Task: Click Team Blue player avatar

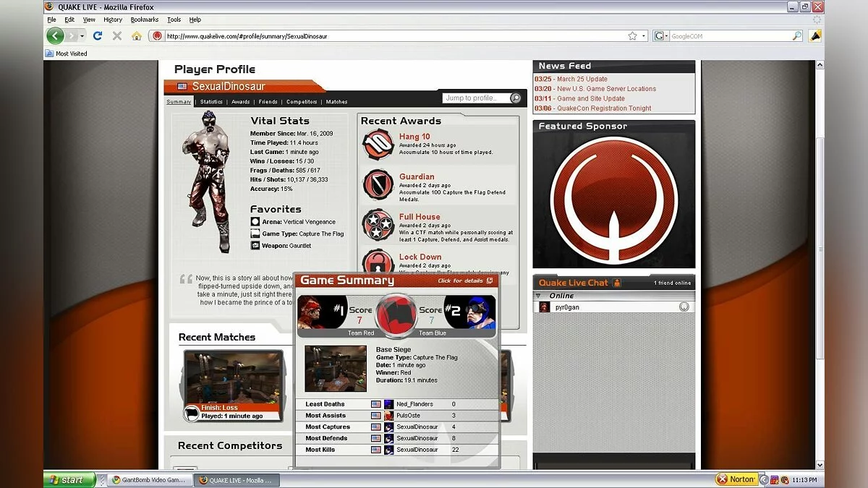Action: point(480,312)
